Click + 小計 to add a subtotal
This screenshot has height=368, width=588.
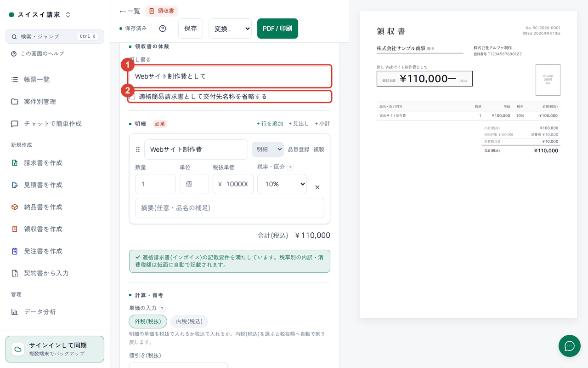322,124
